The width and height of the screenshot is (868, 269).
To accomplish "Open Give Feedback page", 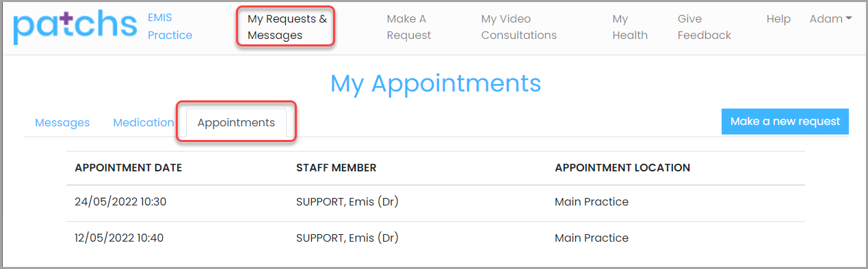I will [x=705, y=27].
